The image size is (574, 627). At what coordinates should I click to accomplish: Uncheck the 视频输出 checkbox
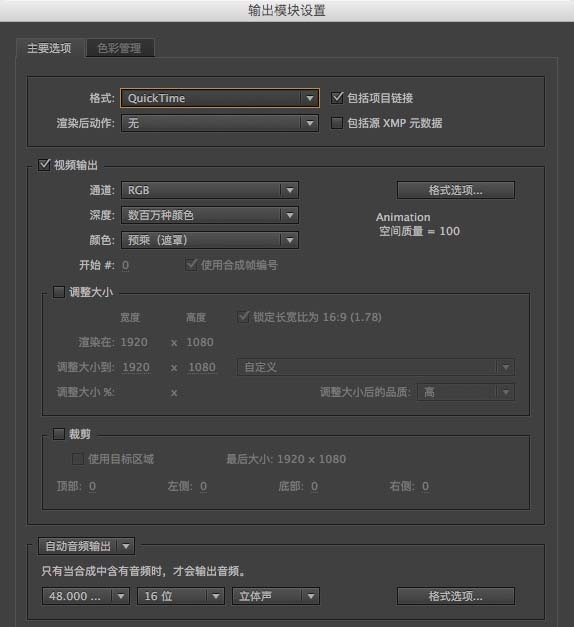click(44, 165)
